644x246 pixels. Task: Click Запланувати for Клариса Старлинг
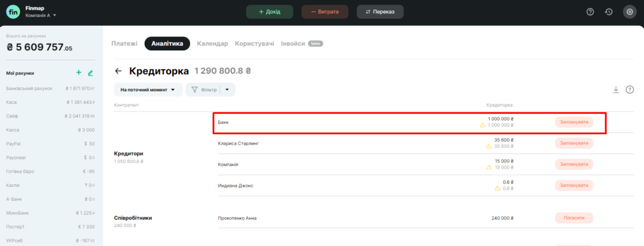[574, 143]
